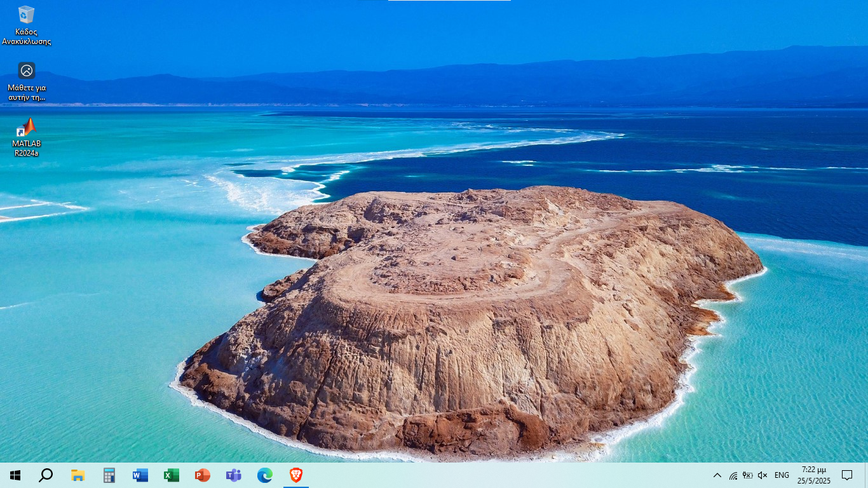
Task: Open taskbar Search magnifier
Action: click(46, 475)
